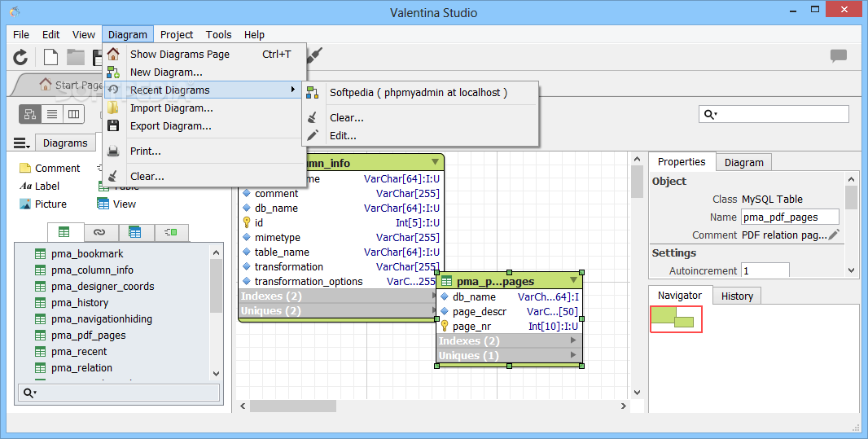868x439 pixels.
Task: Click the fourth object-list tab icon
Action: (170, 232)
